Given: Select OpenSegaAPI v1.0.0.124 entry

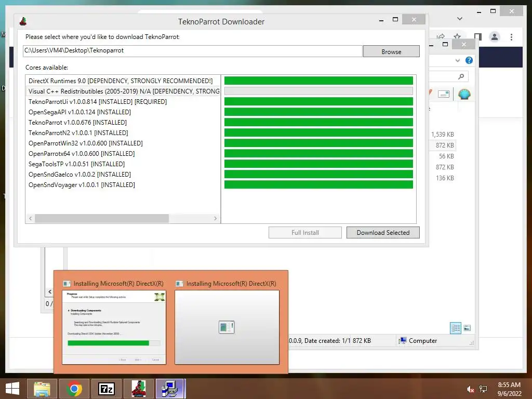Looking at the screenshot, I should click(x=123, y=112).
